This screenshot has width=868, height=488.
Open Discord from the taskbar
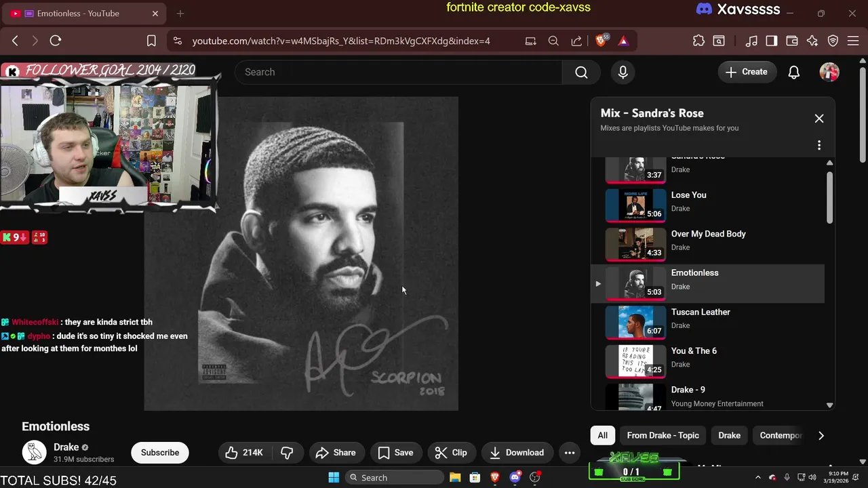pos(515,477)
